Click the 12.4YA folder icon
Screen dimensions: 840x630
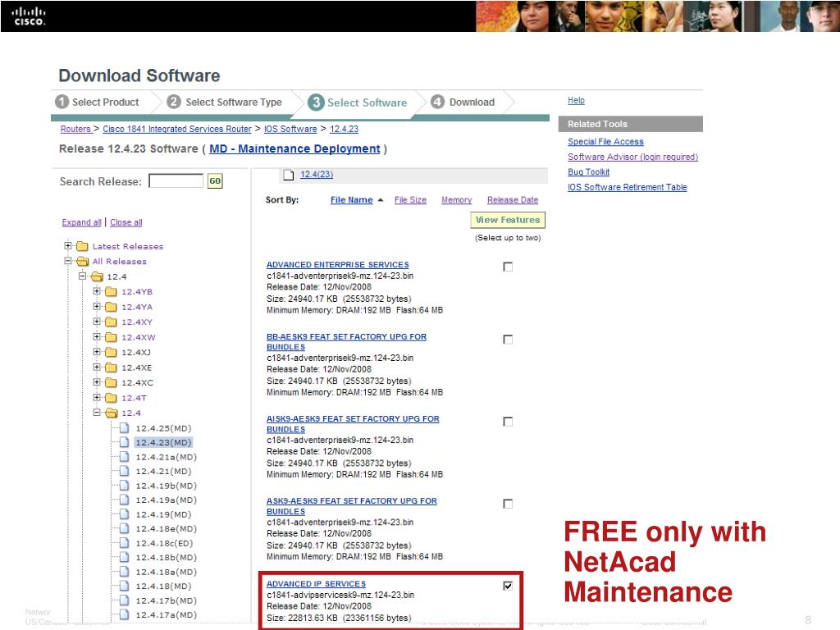pyautogui.click(x=111, y=307)
